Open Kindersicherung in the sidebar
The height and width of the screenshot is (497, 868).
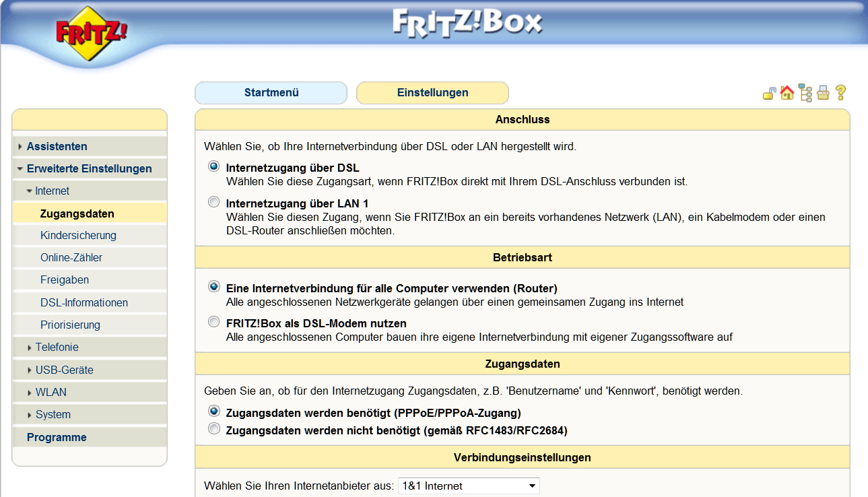(90, 236)
